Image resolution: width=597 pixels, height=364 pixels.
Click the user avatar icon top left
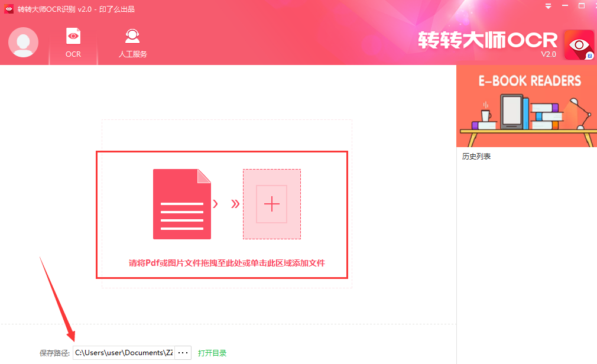pos(23,42)
